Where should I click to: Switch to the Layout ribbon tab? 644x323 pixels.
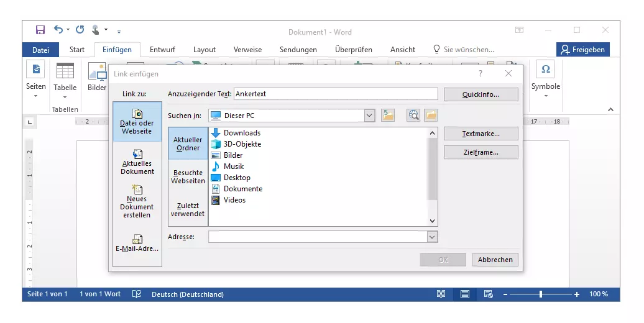coord(204,50)
